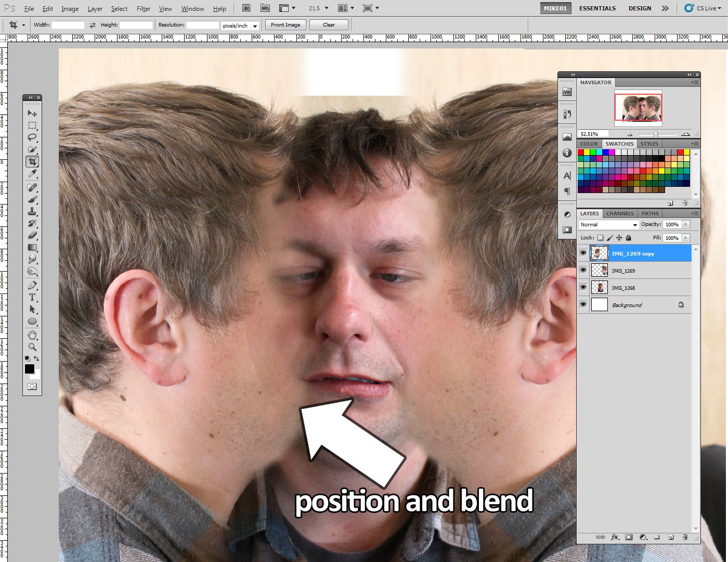
Task: Toggle visibility of the Background layer
Action: (583, 304)
